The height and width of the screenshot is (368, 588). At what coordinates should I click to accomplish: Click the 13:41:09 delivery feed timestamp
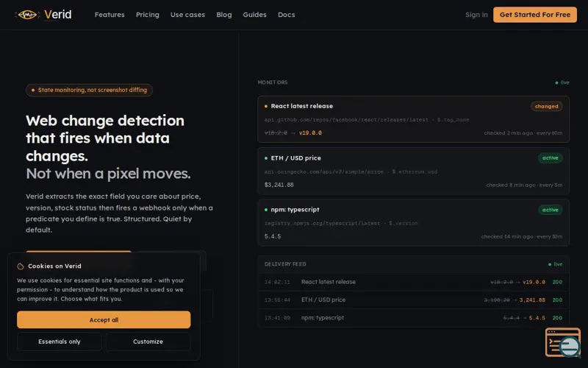point(277,318)
